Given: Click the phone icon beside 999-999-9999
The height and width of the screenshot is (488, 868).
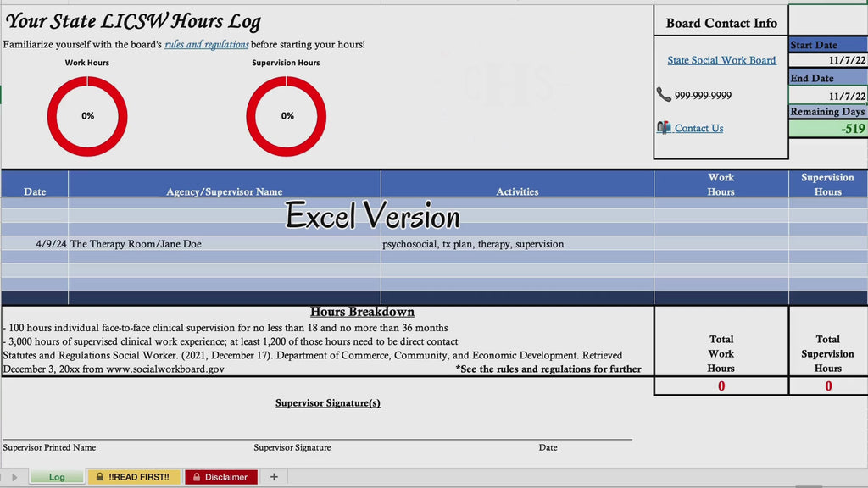Looking at the screenshot, I should [663, 95].
